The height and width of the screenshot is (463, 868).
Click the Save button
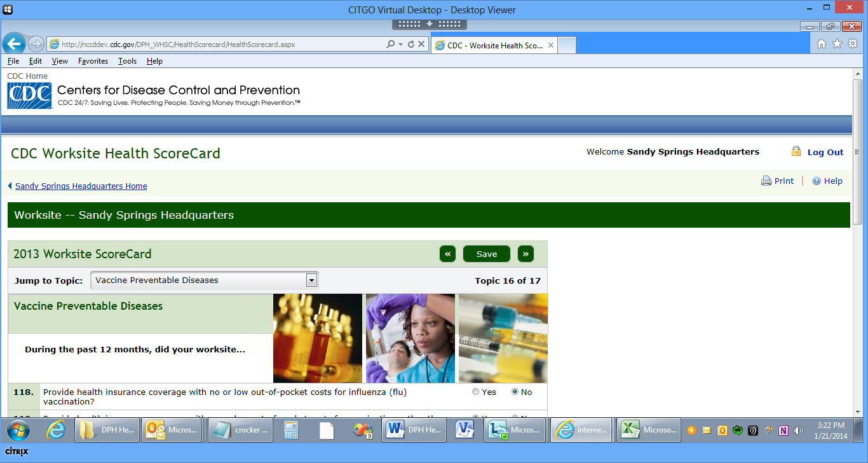tap(487, 254)
